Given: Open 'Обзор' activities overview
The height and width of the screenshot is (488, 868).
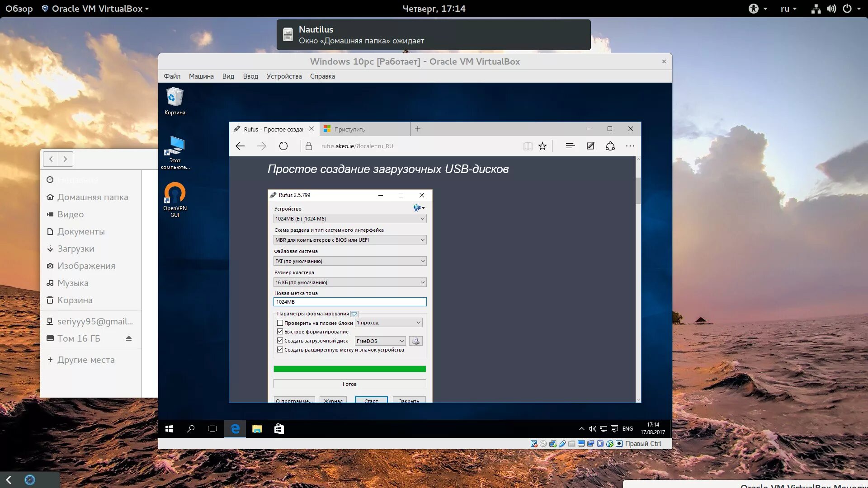Looking at the screenshot, I should [19, 9].
